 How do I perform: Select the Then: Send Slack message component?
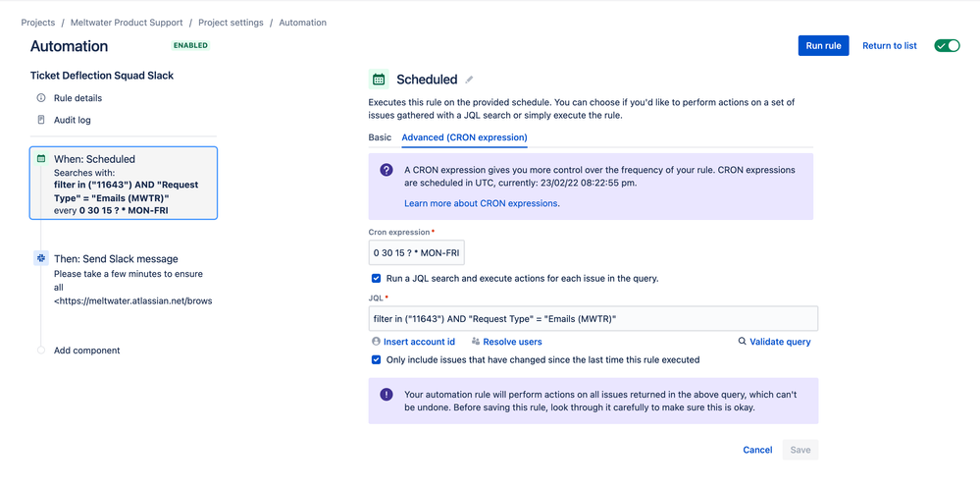tap(124, 280)
